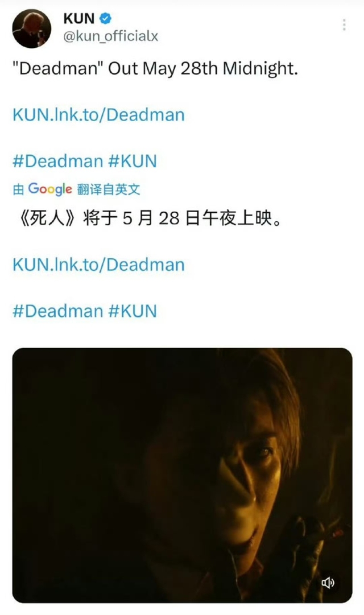Viewport: 364px width, 615px height.
Task: Open the original #KUN hashtag
Action: click(x=133, y=161)
